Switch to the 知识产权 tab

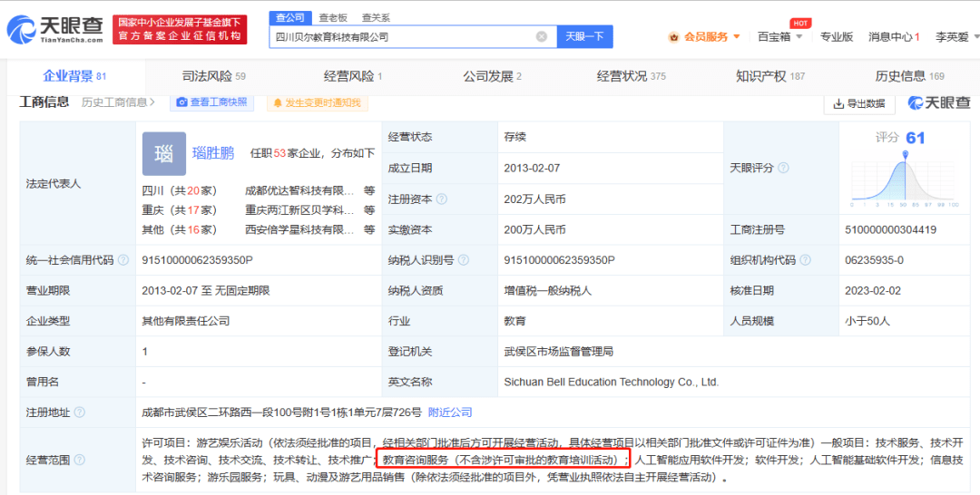click(770, 77)
